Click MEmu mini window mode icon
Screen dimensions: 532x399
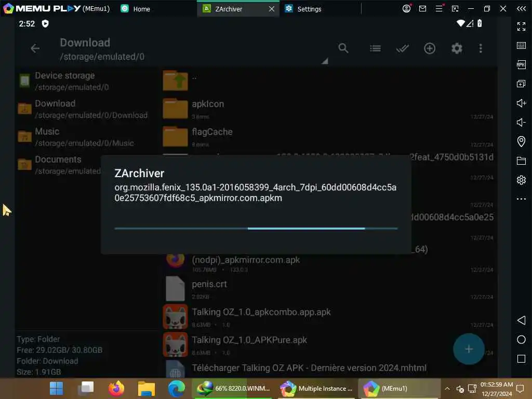455,8
